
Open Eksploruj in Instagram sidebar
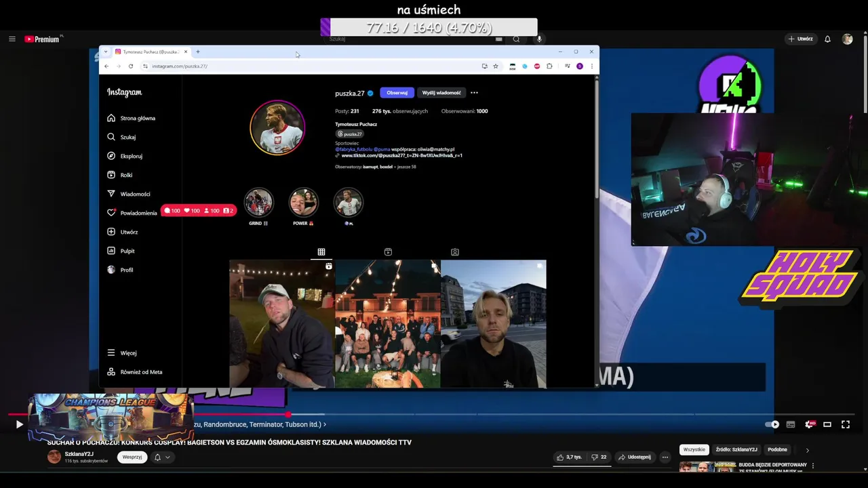[125, 156]
